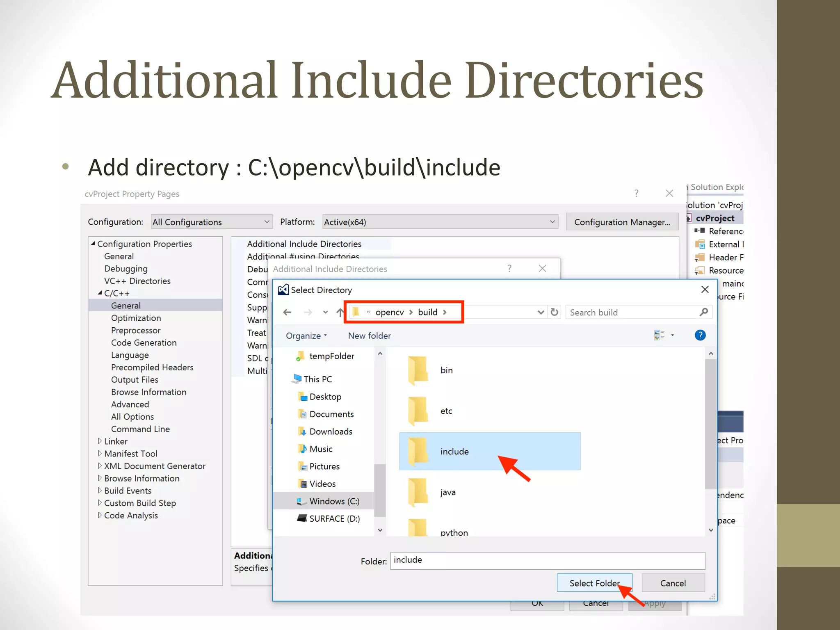Open the Windows (C:) drive
Viewport: 840px width, 630px height.
tap(334, 501)
